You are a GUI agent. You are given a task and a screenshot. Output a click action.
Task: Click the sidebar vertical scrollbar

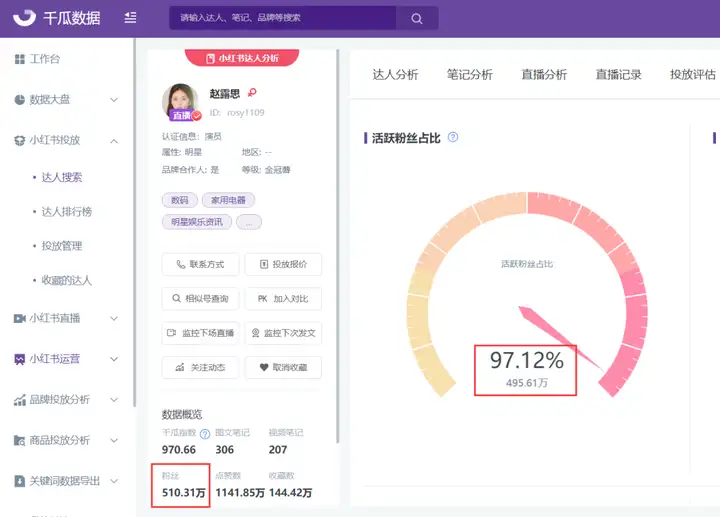click(x=135, y=223)
